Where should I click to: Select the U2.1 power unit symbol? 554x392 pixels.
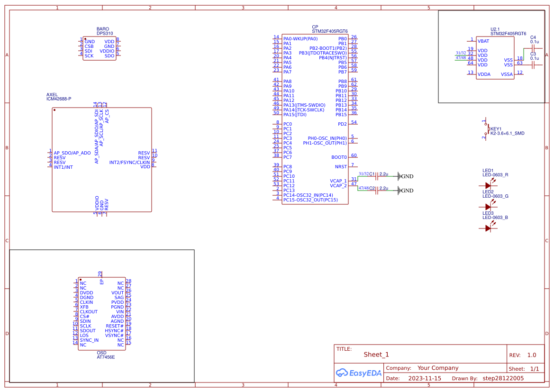[495, 59]
